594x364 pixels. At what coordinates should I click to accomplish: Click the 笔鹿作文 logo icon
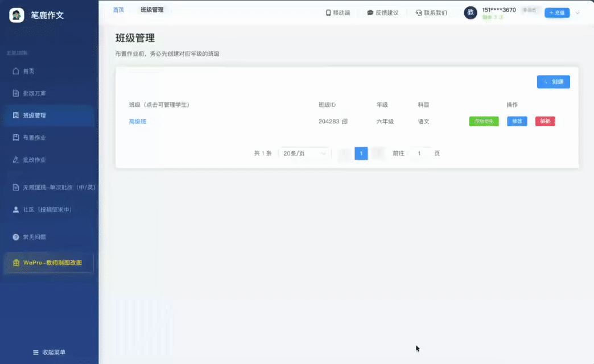pyautogui.click(x=16, y=15)
